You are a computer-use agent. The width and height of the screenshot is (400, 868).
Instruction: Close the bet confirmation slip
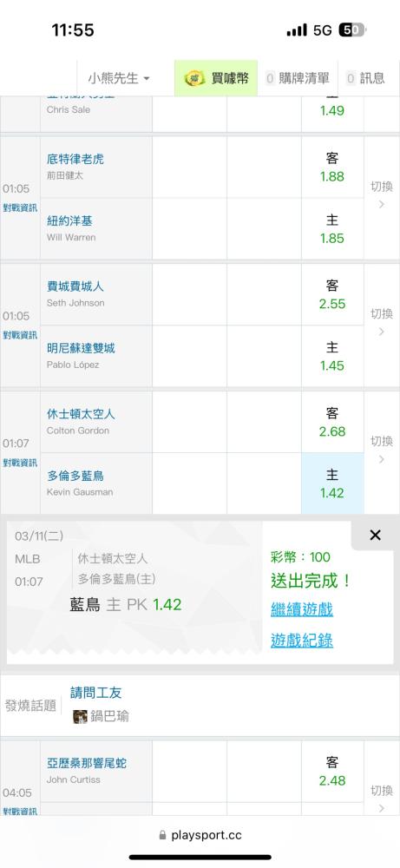375,536
